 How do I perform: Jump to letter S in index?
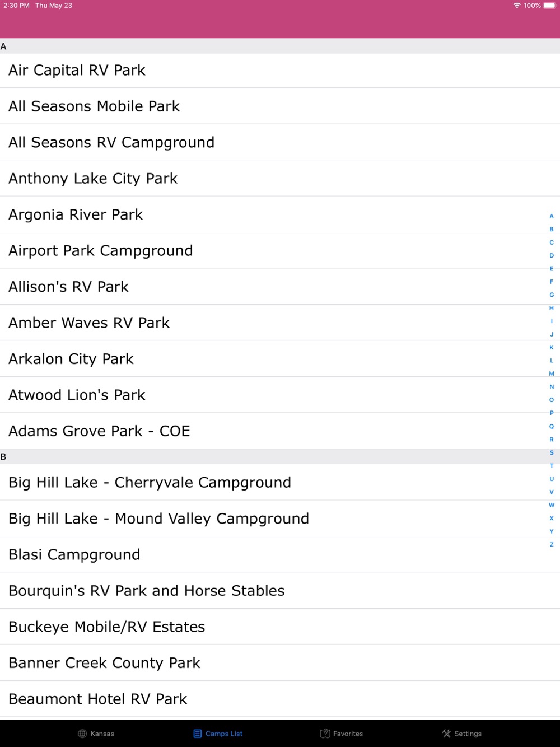click(552, 452)
